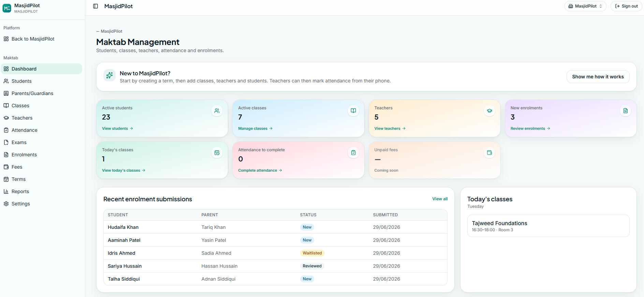This screenshot has height=297, width=644.
Task: Click the New enrolments document icon
Action: [626, 111]
